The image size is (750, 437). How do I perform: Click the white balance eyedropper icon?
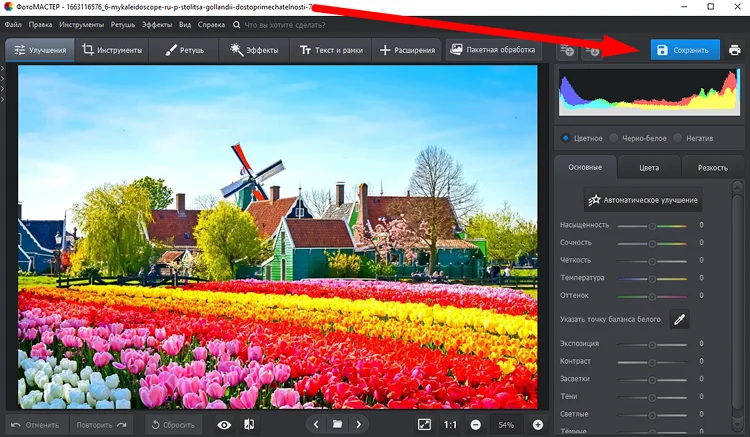coord(679,319)
